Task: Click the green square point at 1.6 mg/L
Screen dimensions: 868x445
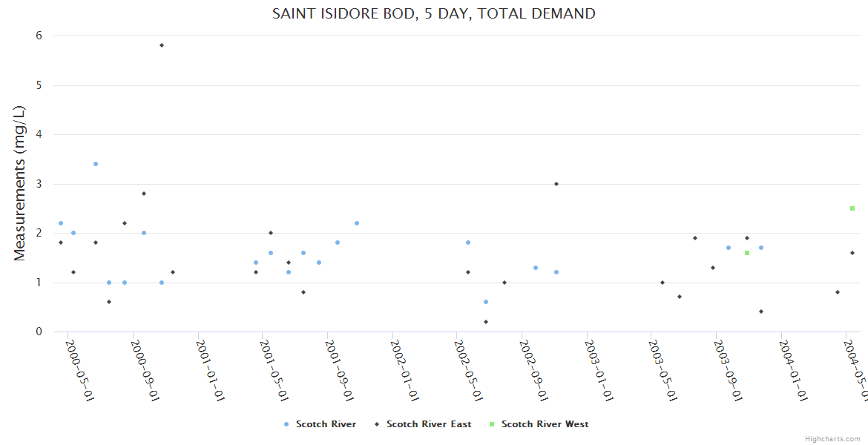Action: [x=747, y=253]
